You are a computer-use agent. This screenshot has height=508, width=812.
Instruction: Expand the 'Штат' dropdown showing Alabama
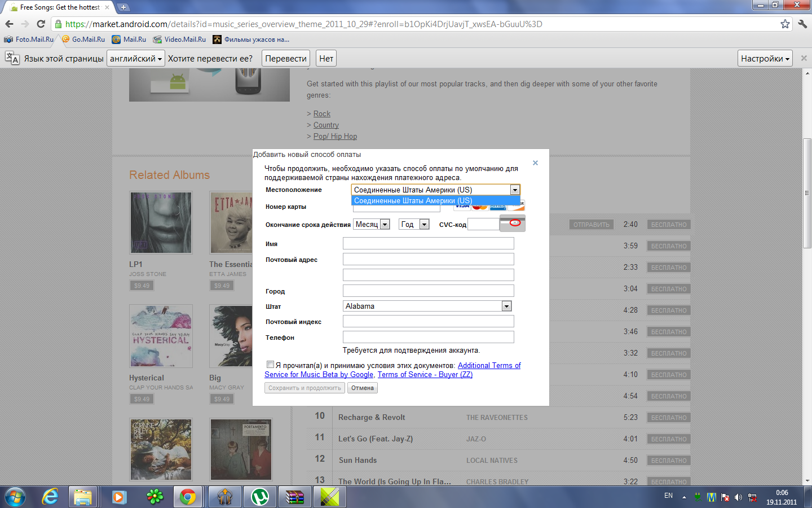tap(427, 306)
